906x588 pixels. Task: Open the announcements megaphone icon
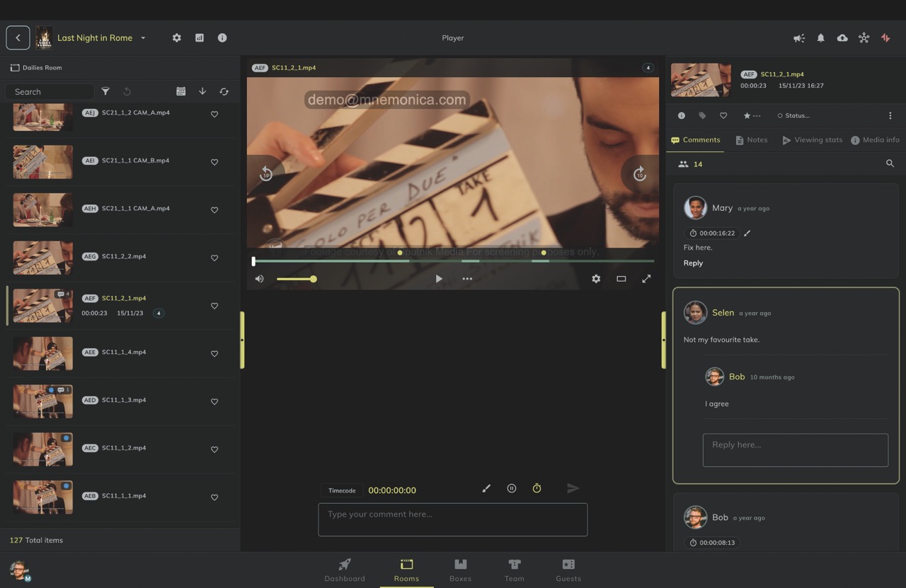coord(798,38)
